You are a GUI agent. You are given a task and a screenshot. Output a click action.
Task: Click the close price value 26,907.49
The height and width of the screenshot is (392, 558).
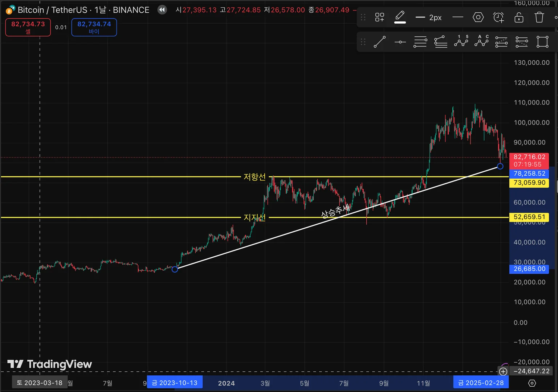(332, 10)
